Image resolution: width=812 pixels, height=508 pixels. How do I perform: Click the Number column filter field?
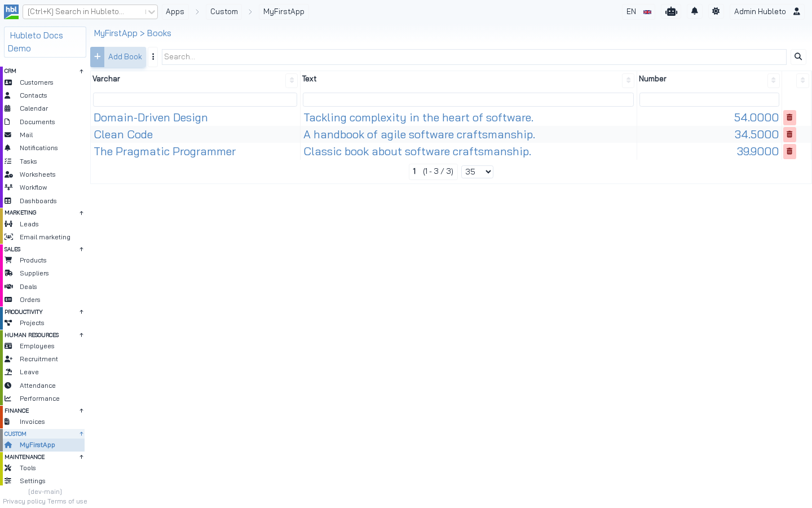coord(709,99)
